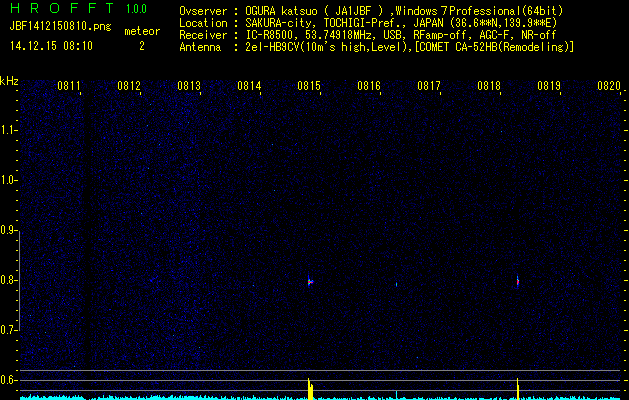Click the meteor count 2
Viewport: 629px width, 400px height.
pyautogui.click(x=142, y=46)
